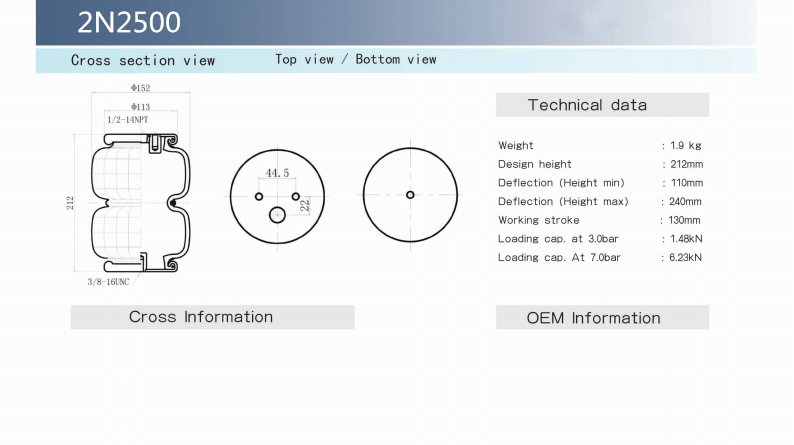
Task: Open the Technical data section header
Action: [x=587, y=105]
